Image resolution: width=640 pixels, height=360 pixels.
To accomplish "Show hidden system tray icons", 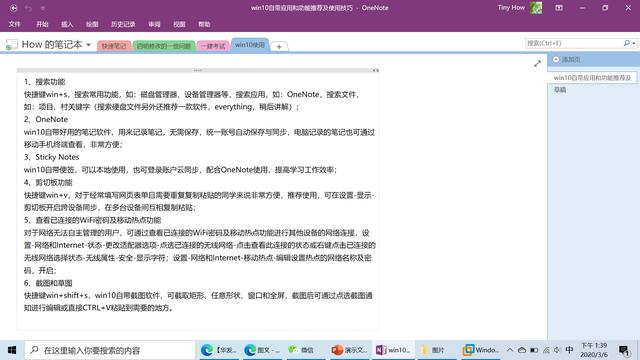I will pyautogui.click(x=510, y=350).
